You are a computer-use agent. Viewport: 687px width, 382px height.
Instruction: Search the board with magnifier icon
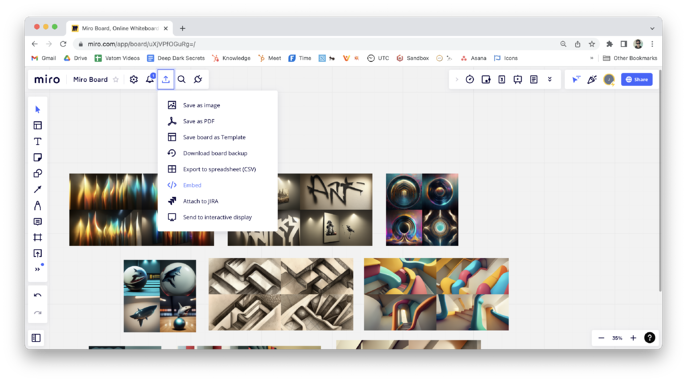(x=181, y=79)
